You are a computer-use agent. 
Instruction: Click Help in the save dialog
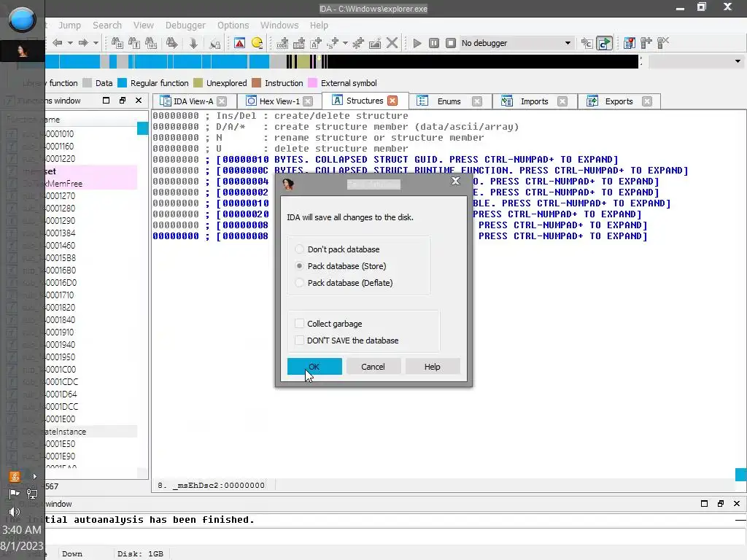(x=432, y=367)
